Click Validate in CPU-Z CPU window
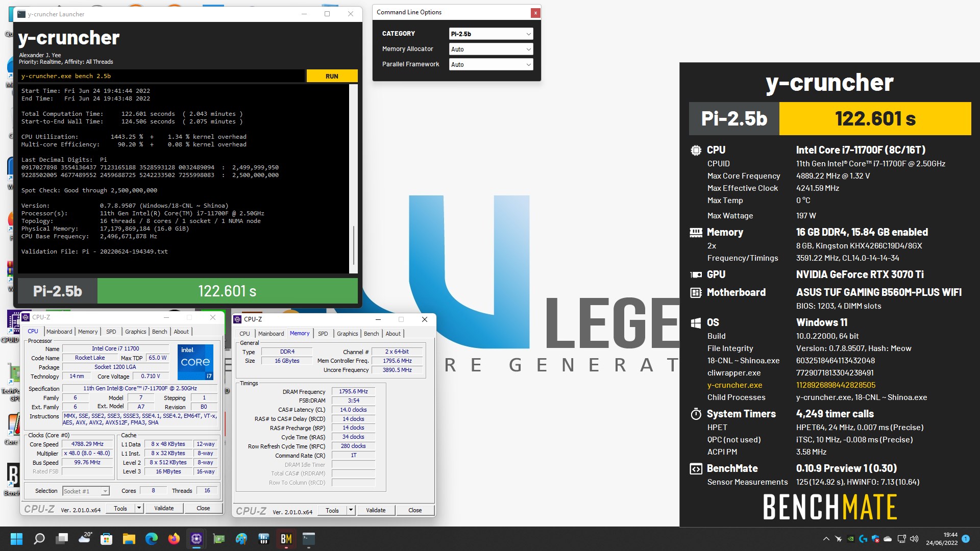This screenshot has height=551, width=980. coord(164,508)
